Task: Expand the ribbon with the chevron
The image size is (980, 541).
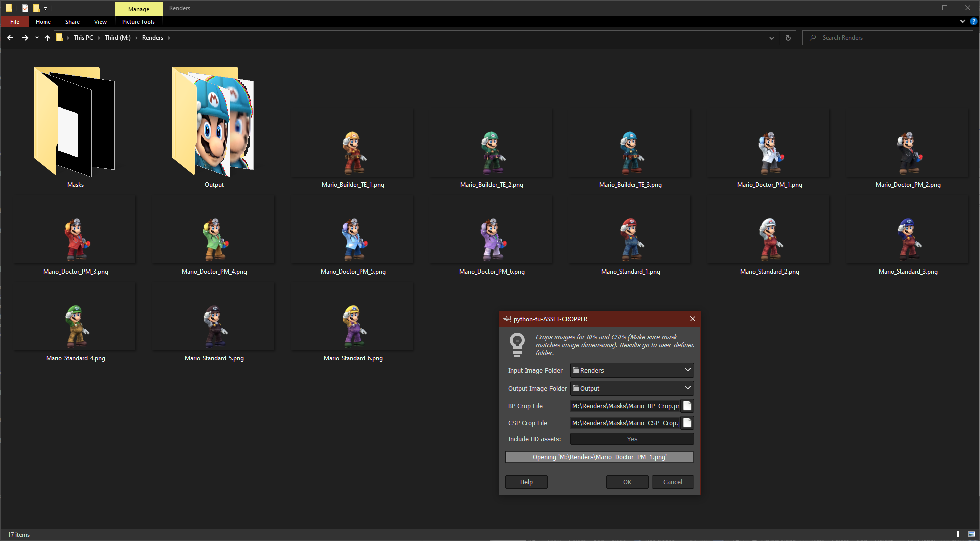Action: coord(962,21)
